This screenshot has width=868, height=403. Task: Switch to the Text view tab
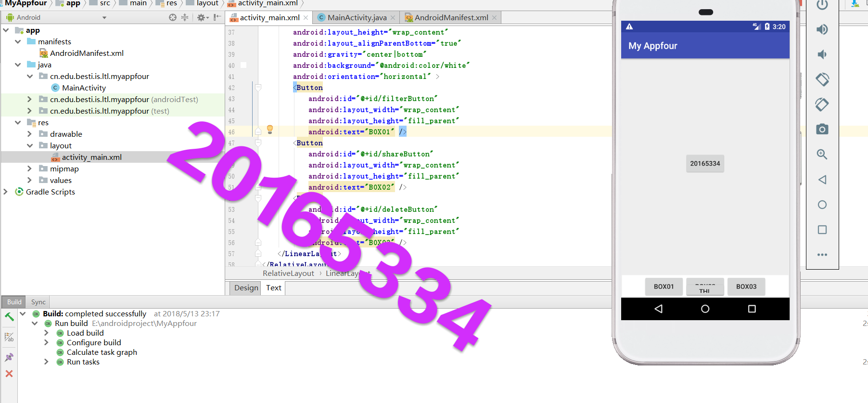click(274, 287)
